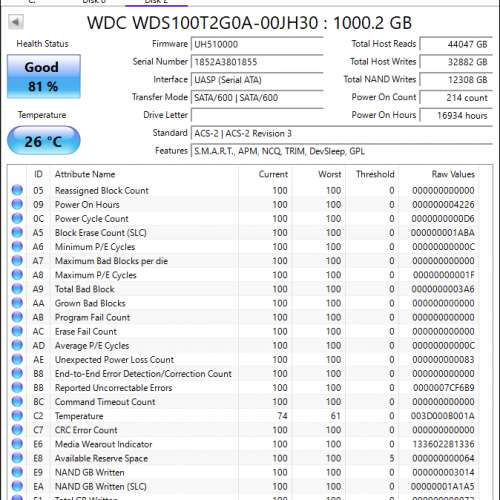Click the status orb for Media Wearout Indicator
Screen dimensions: 500x500
(17, 444)
